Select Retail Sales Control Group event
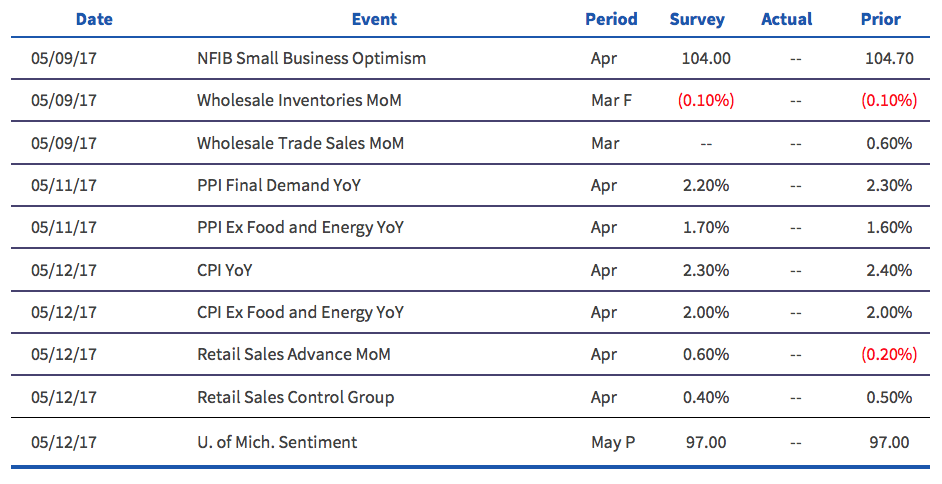942x484 pixels. pyautogui.click(x=296, y=398)
